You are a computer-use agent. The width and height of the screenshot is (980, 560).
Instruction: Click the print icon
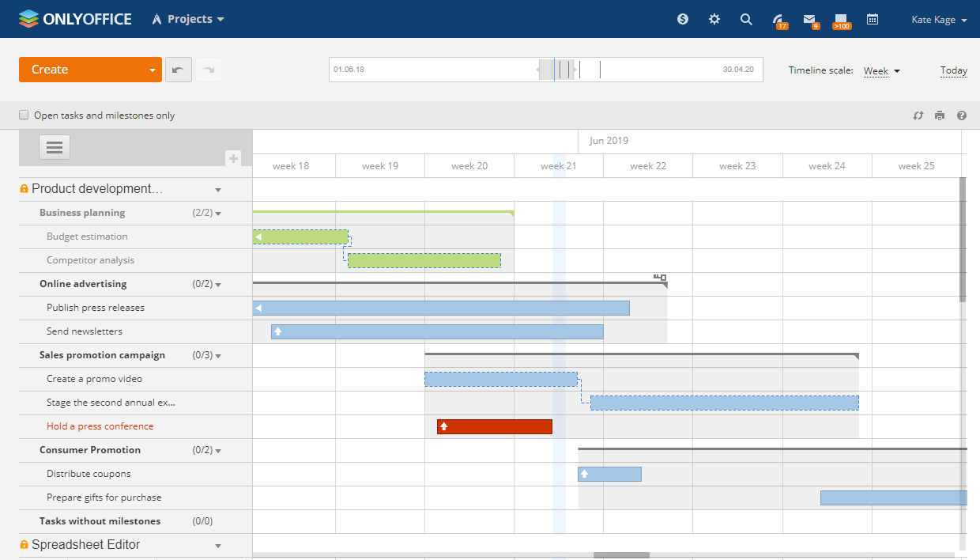[x=940, y=115]
